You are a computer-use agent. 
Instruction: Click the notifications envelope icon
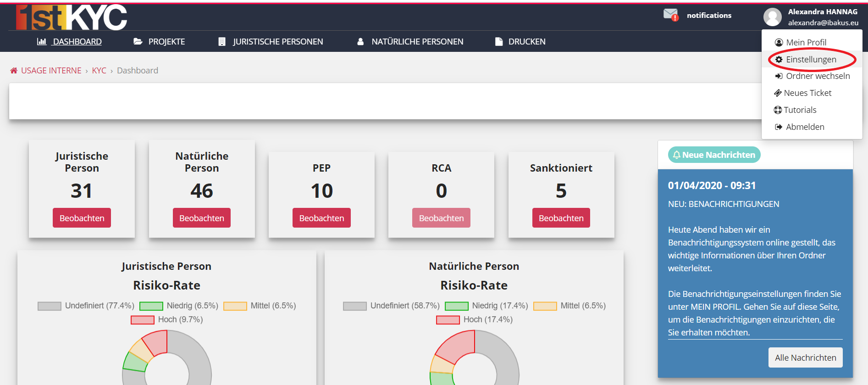[671, 15]
